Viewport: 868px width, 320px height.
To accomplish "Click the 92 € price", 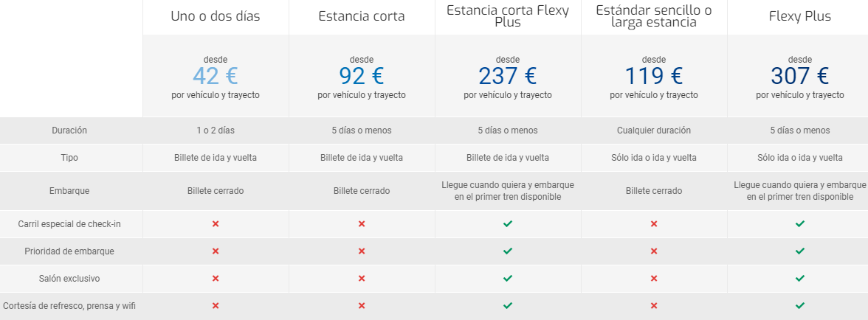I will point(362,76).
